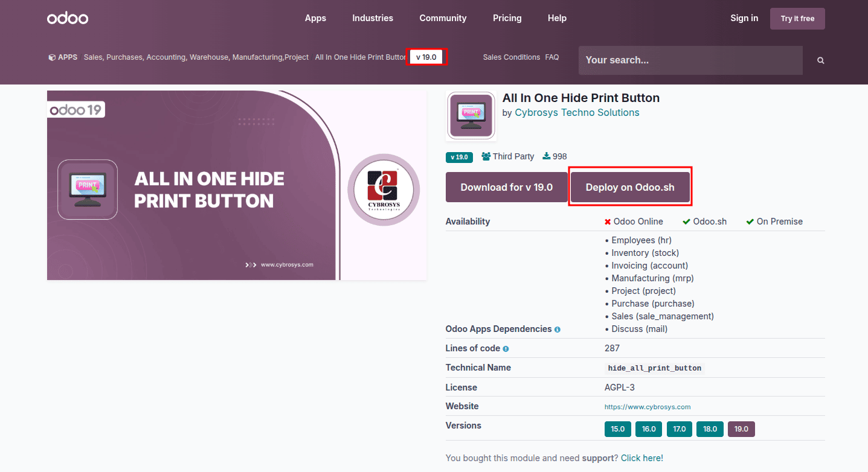Click the search magnifier icon
This screenshot has height=472, width=868.
click(820, 60)
